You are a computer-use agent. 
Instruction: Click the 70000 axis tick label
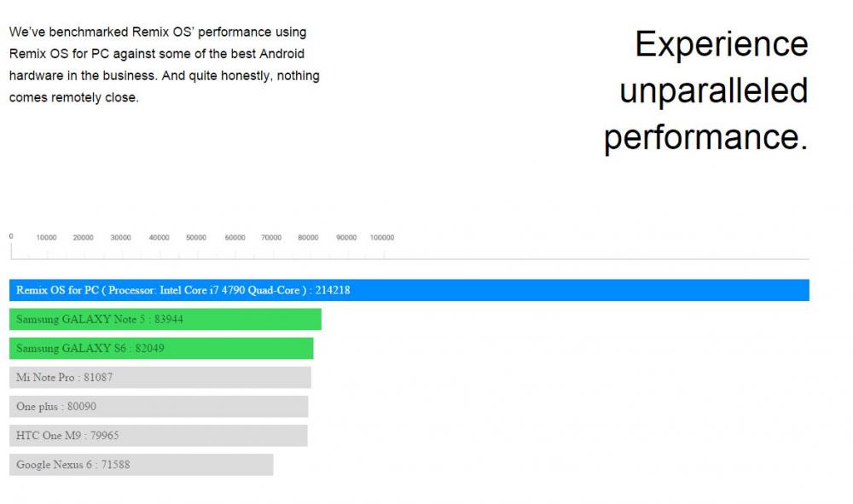pyautogui.click(x=271, y=238)
